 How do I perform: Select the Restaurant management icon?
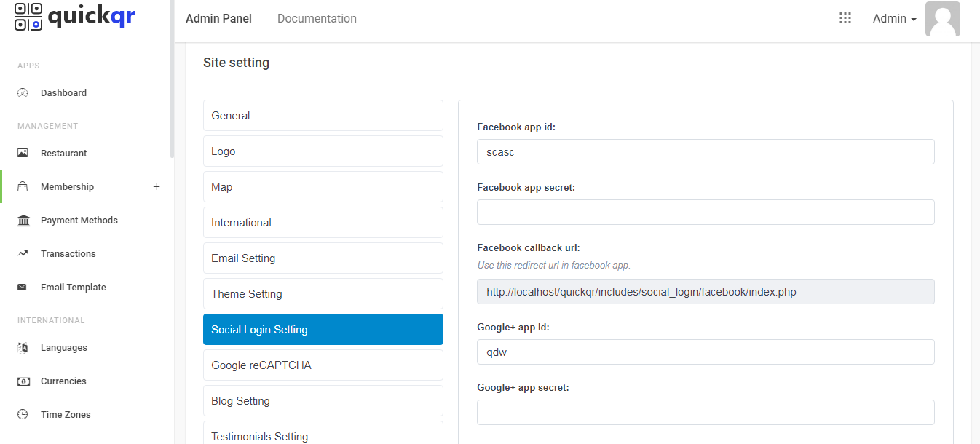point(22,153)
